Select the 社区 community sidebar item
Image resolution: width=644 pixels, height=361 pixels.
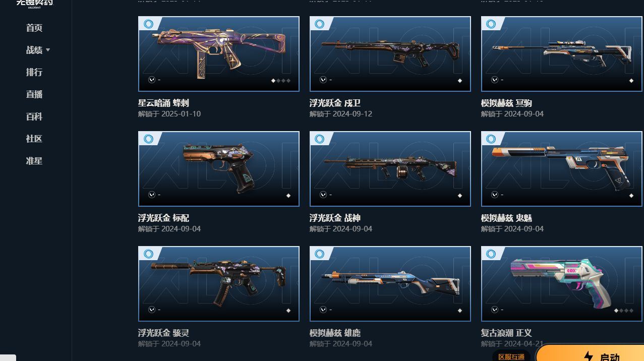[34, 139]
